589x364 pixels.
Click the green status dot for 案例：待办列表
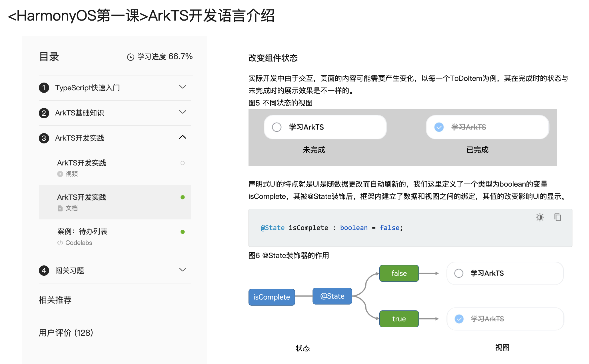pos(183,232)
